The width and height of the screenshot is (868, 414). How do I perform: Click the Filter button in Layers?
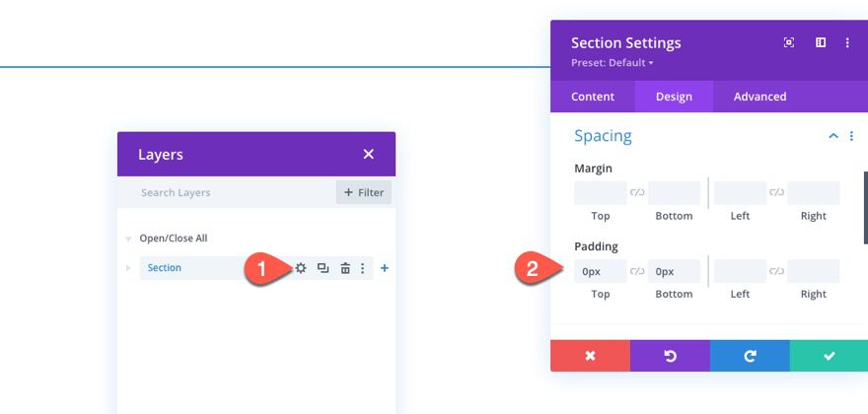[364, 192]
